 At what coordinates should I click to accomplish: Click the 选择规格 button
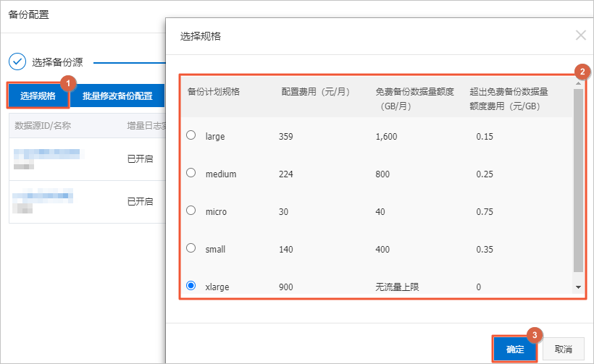(38, 96)
